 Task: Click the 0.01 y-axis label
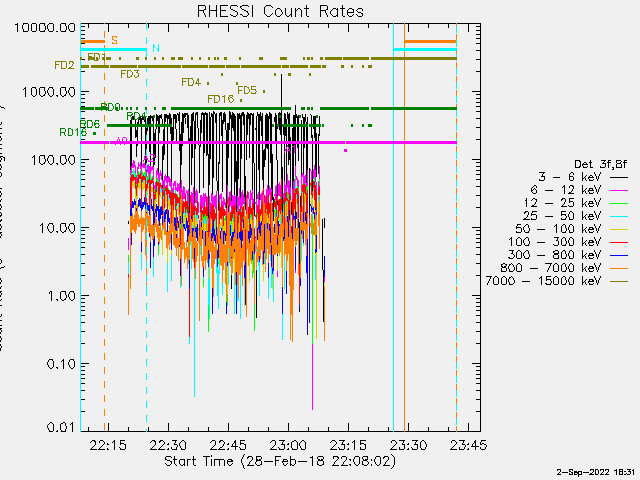click(62, 427)
